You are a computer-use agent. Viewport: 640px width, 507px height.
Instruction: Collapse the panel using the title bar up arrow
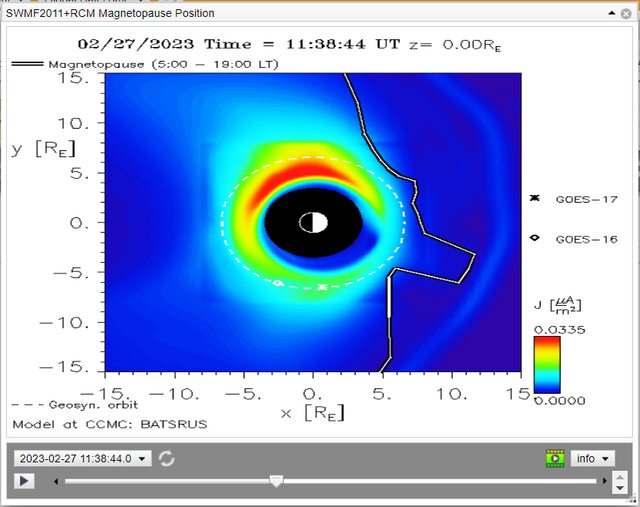tap(611, 13)
